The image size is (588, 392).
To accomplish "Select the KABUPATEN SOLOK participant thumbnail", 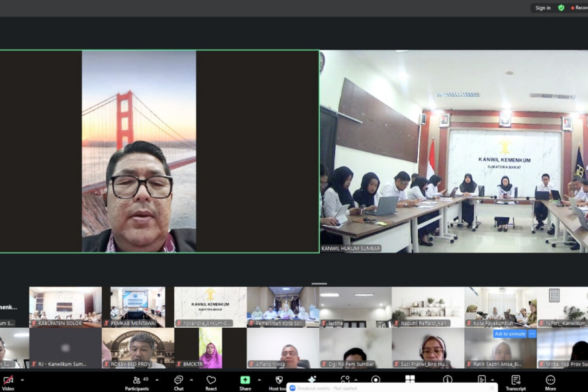I will point(65,307).
